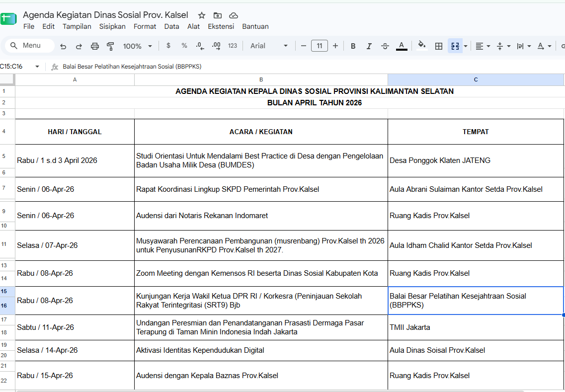Toggle italic formatting
This screenshot has width=565, height=392.
pos(369,46)
